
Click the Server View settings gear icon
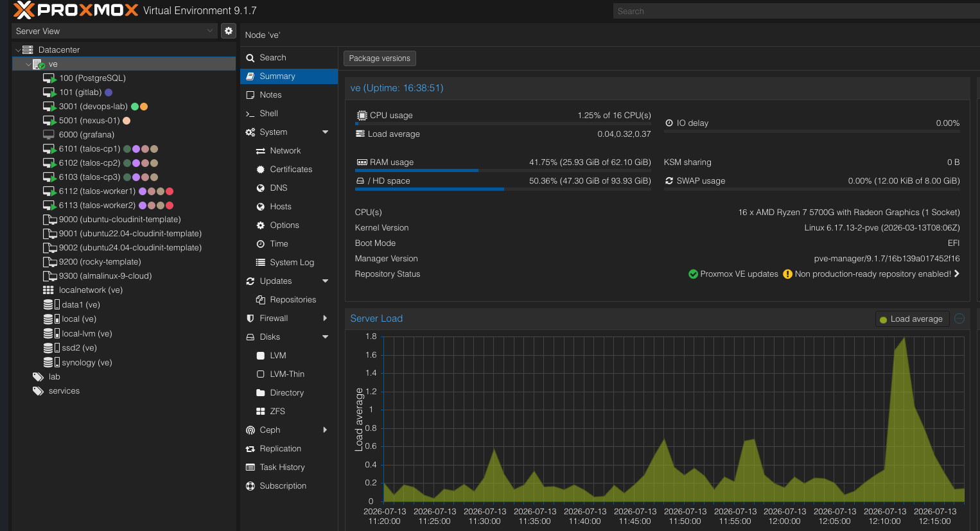229,31
